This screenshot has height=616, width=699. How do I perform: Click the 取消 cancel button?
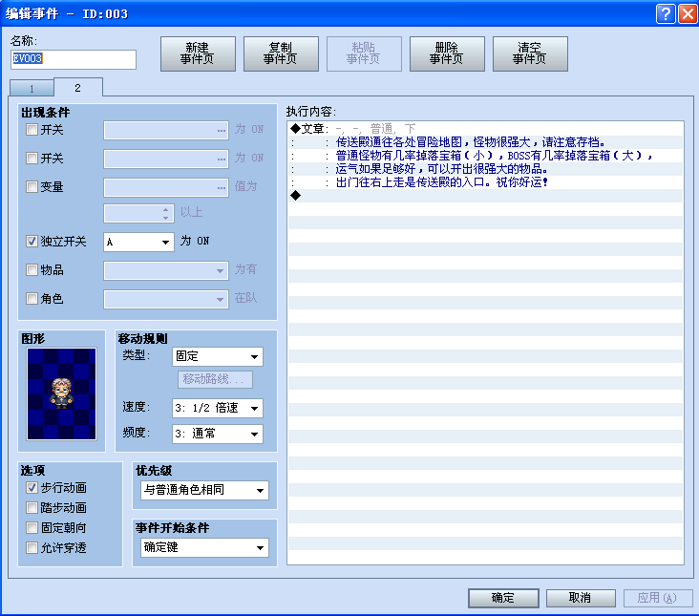coord(581,598)
